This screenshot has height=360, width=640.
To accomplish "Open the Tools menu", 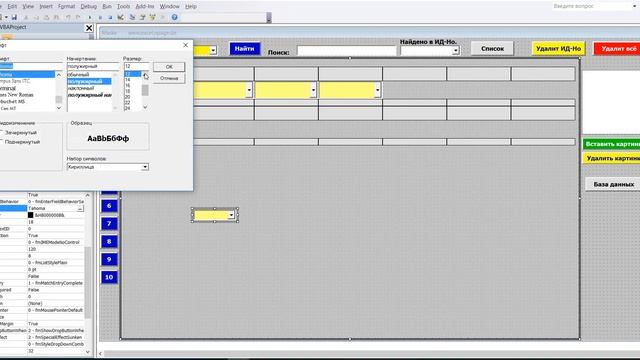I will click(123, 7).
